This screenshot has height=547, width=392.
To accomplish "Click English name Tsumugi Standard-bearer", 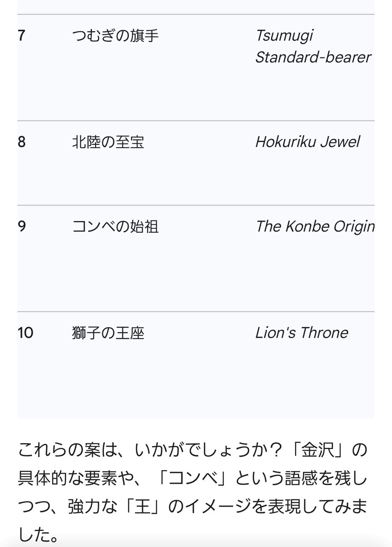I will (x=313, y=47).
